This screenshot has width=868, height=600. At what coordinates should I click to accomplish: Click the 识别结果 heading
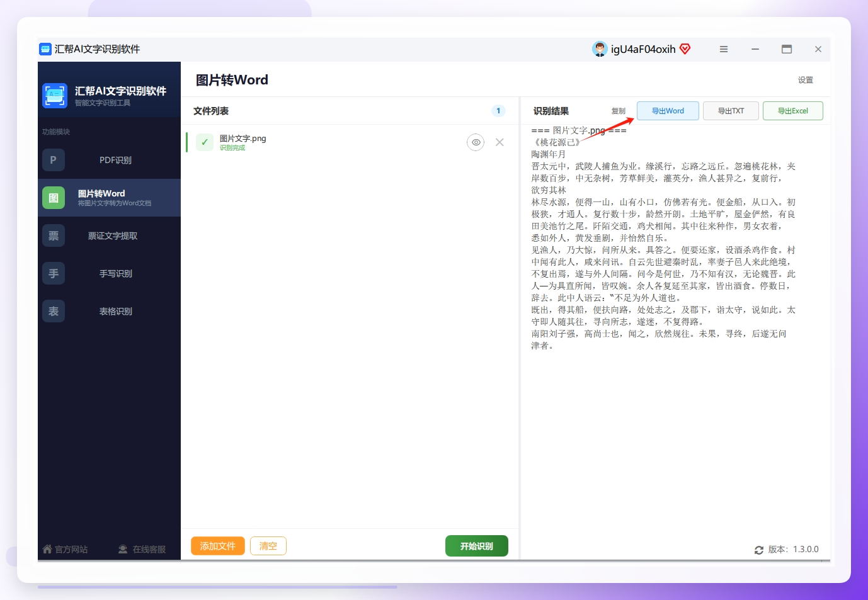coord(551,111)
